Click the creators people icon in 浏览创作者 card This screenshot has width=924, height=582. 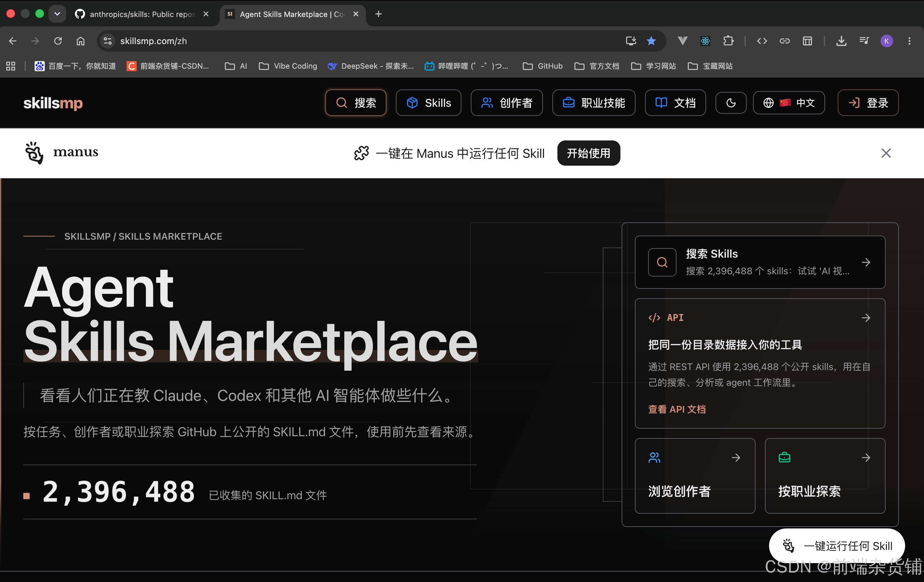coord(655,458)
